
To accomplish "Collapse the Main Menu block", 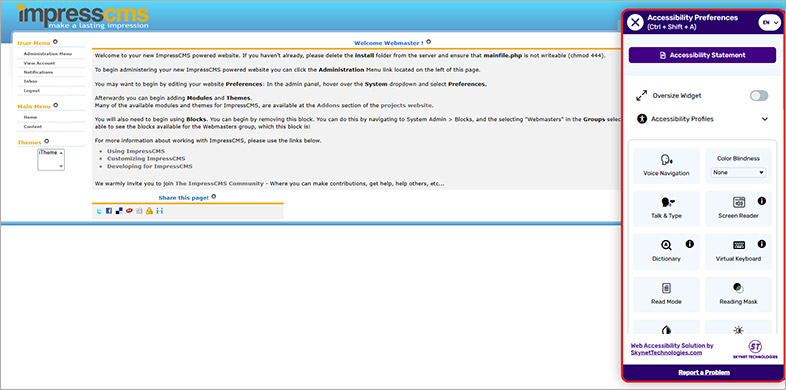I will coord(56,105).
